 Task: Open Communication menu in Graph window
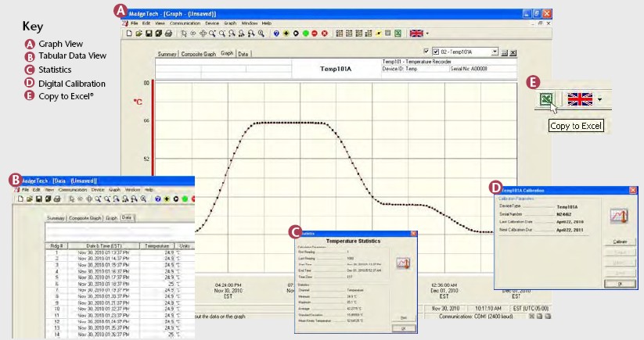[185, 23]
